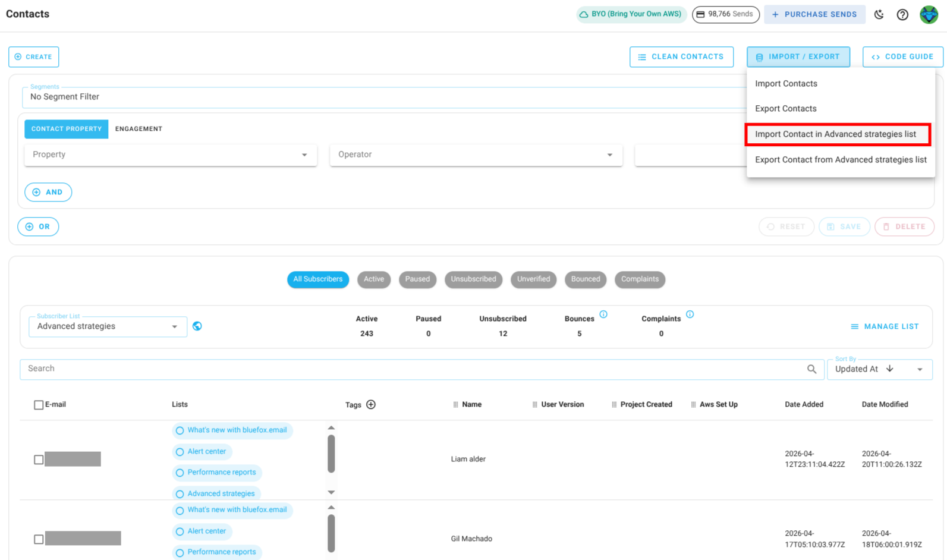Image resolution: width=947 pixels, height=560 pixels.
Task: Filter by Unverified contacts
Action: (x=533, y=279)
